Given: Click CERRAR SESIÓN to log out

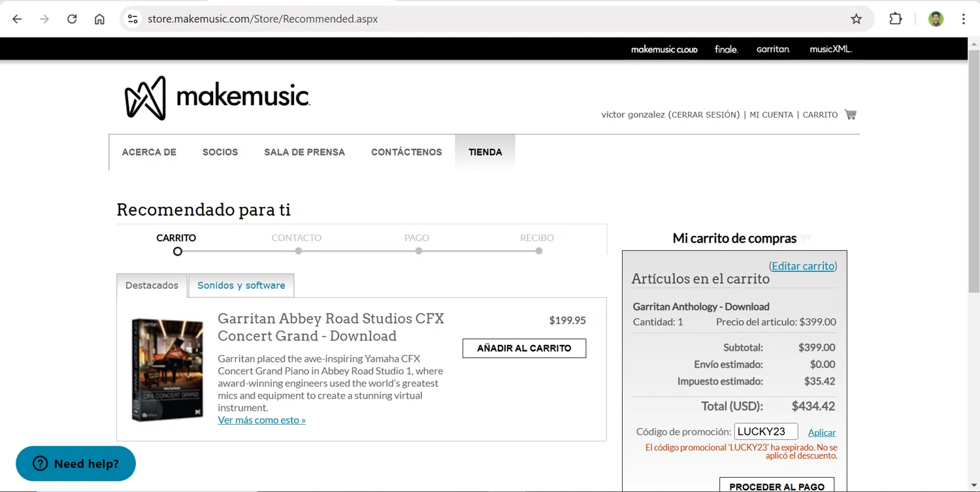Looking at the screenshot, I should click(704, 115).
